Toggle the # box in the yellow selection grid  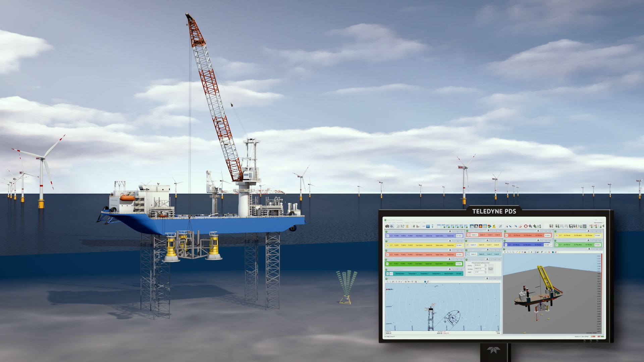[388, 245]
